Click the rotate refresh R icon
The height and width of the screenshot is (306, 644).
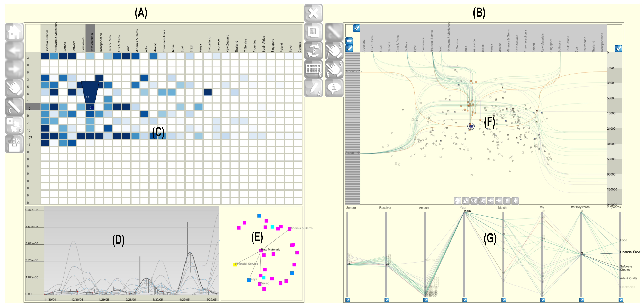coord(313,51)
